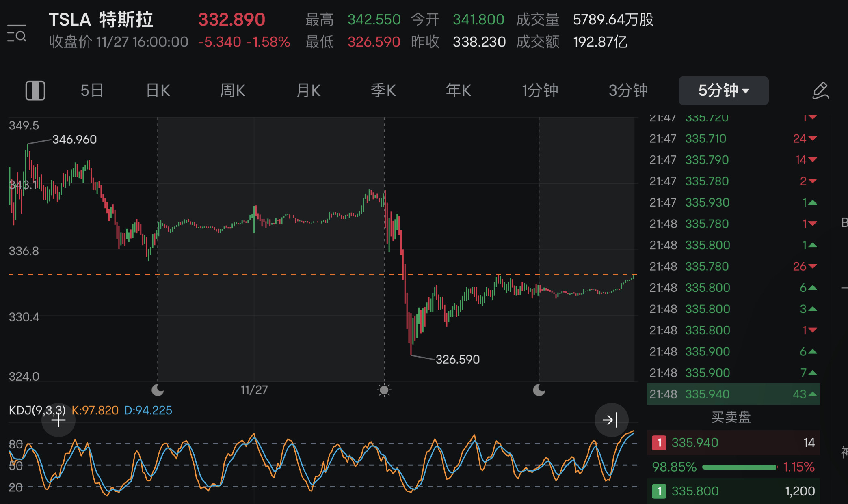Open the 5分钟 interval dropdown

point(723,90)
